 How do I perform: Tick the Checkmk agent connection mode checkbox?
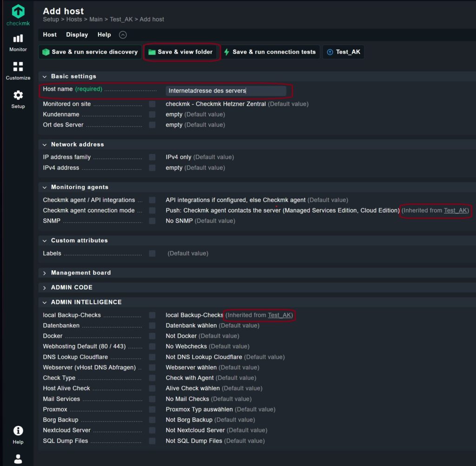(152, 210)
